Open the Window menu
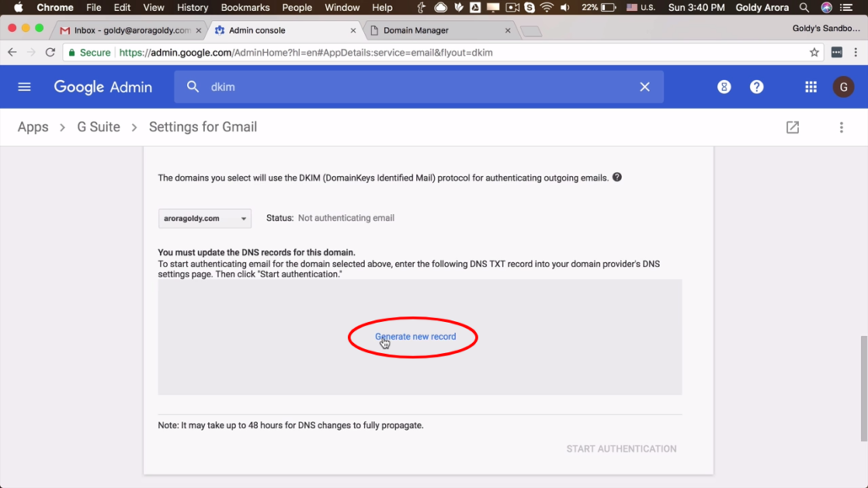 click(x=342, y=8)
